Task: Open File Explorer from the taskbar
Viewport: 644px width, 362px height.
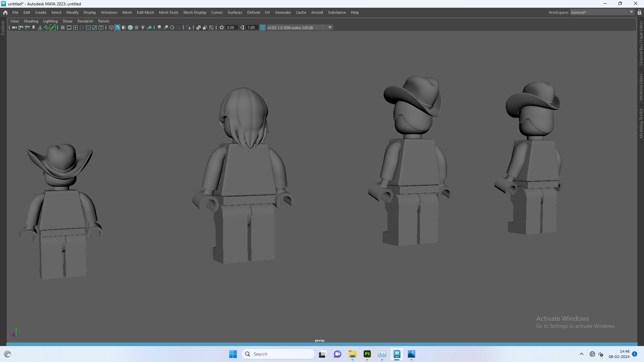Action: (x=352, y=354)
